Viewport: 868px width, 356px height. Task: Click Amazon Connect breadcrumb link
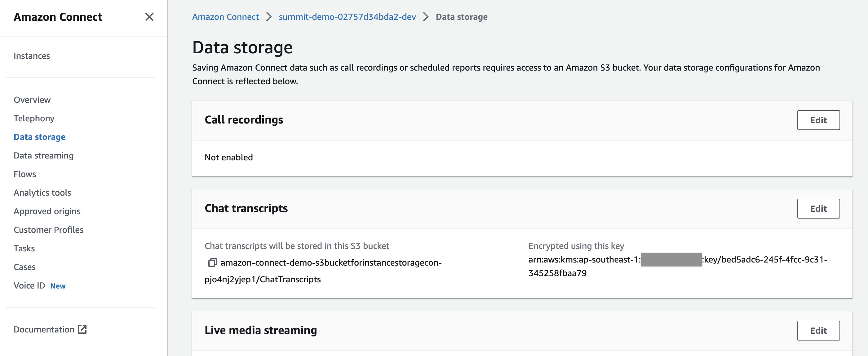point(225,17)
